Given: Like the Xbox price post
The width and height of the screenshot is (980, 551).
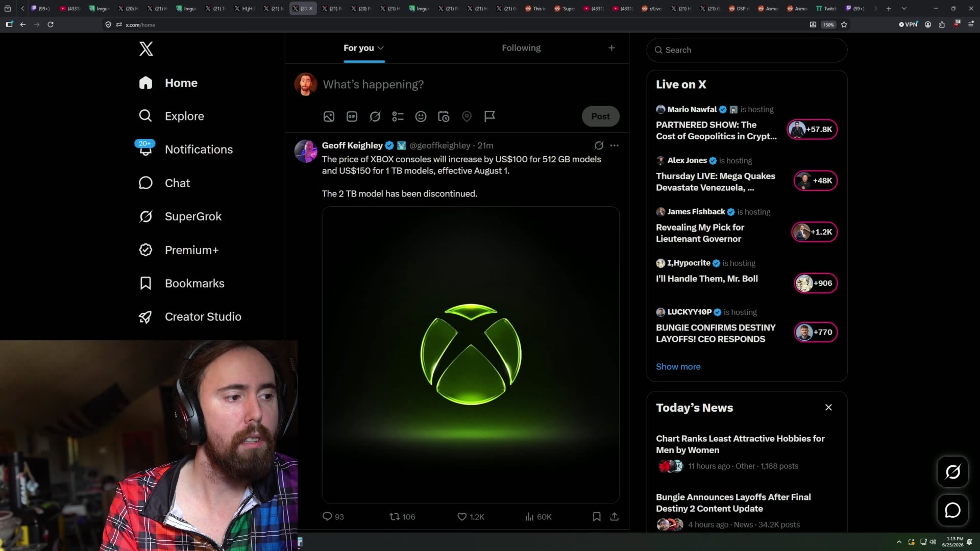Looking at the screenshot, I should [x=471, y=517].
